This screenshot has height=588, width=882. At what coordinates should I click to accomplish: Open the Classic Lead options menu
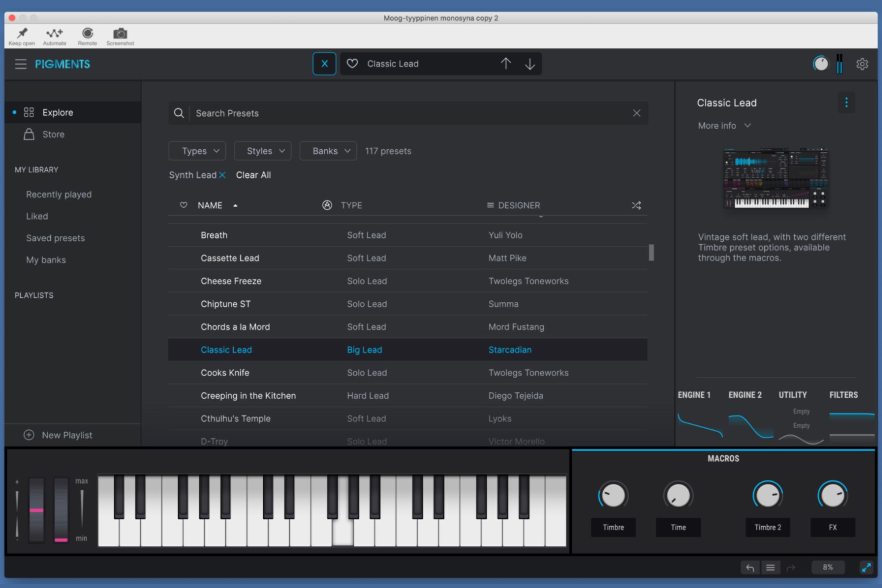click(846, 102)
